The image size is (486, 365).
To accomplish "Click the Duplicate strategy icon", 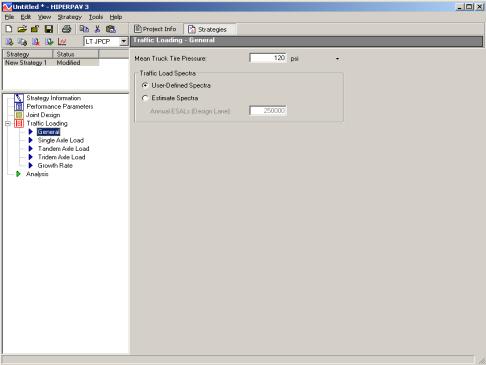I will click(22, 41).
